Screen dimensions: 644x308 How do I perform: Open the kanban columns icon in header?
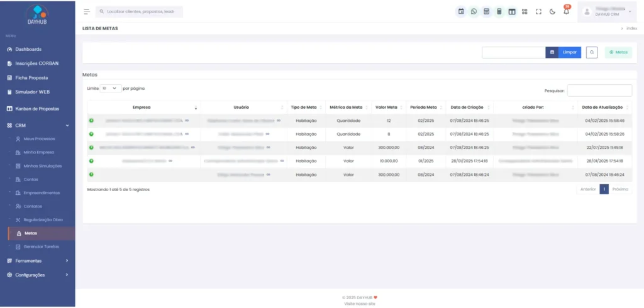[x=512, y=11]
